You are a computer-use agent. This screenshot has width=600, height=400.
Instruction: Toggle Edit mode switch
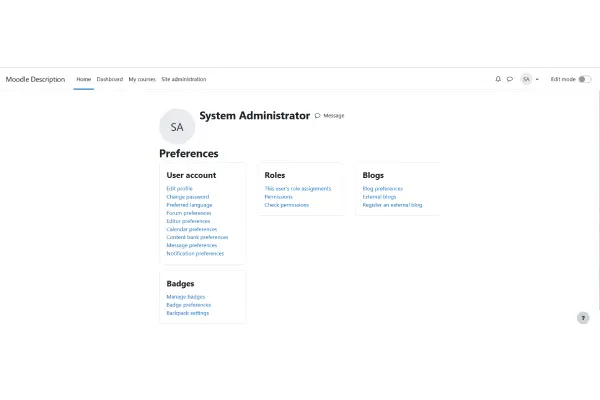(584, 79)
